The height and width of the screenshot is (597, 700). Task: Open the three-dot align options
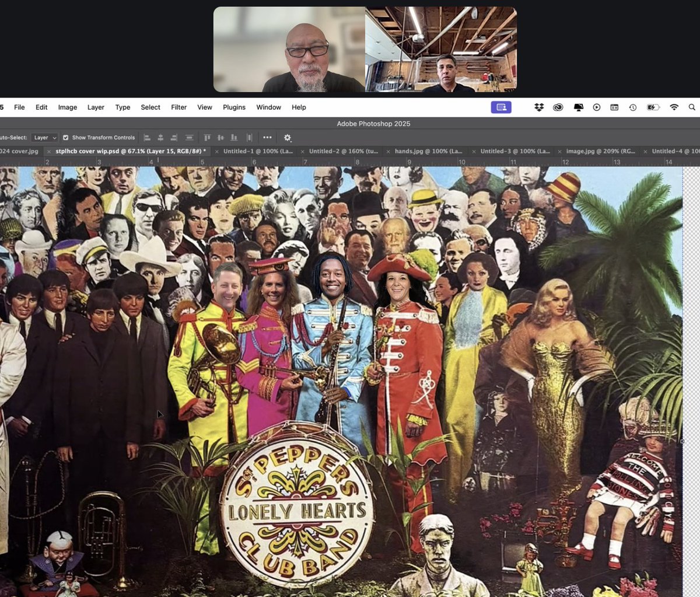[x=267, y=138]
